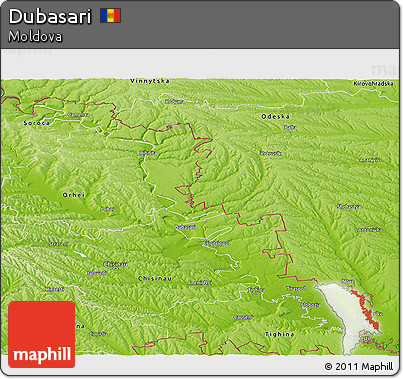Click the Grigoriopol town label

pos(216,243)
